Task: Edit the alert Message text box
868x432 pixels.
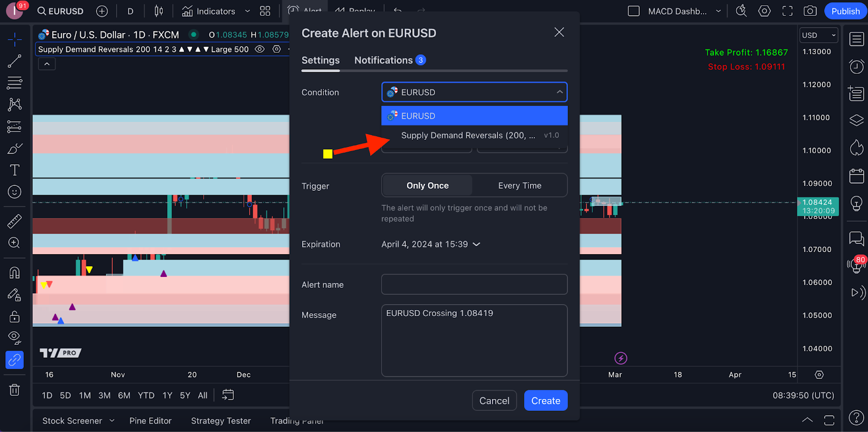Action: click(475, 340)
